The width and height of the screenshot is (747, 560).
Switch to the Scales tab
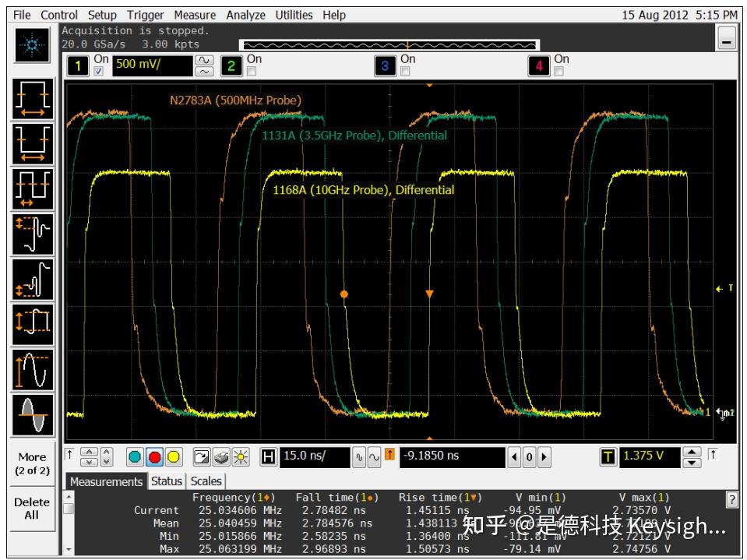click(x=206, y=481)
